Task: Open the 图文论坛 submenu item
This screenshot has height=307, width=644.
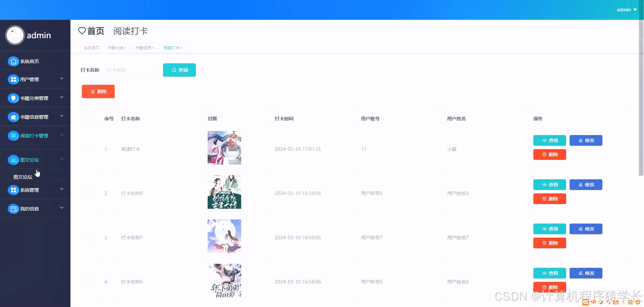Action: point(23,177)
